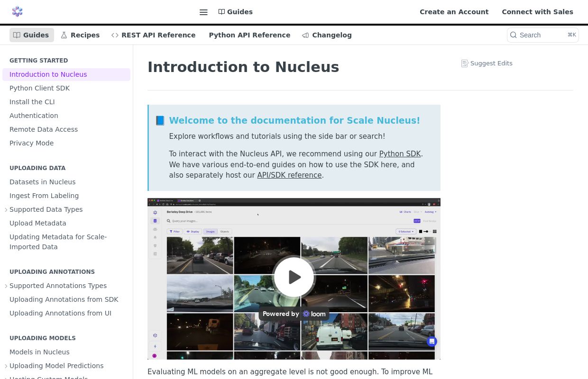Click the Search field
Viewport: 588px width, 379px height.
click(543, 35)
